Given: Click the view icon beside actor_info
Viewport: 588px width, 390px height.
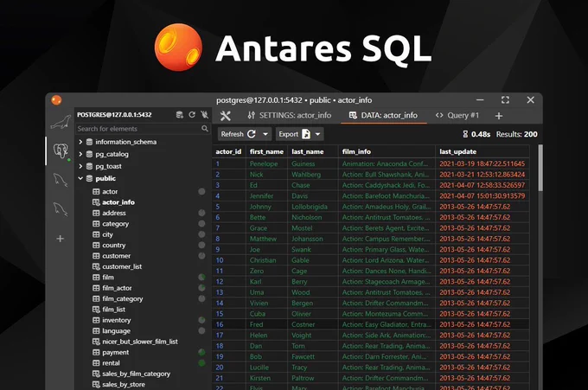Looking at the screenshot, I should [96, 202].
